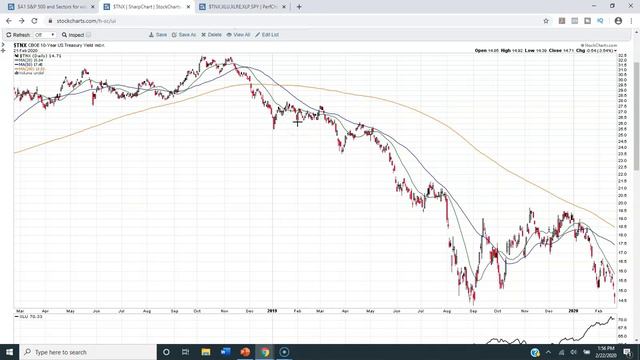
Task: Click the volume speaker icon in the tray
Action: (x=573, y=352)
